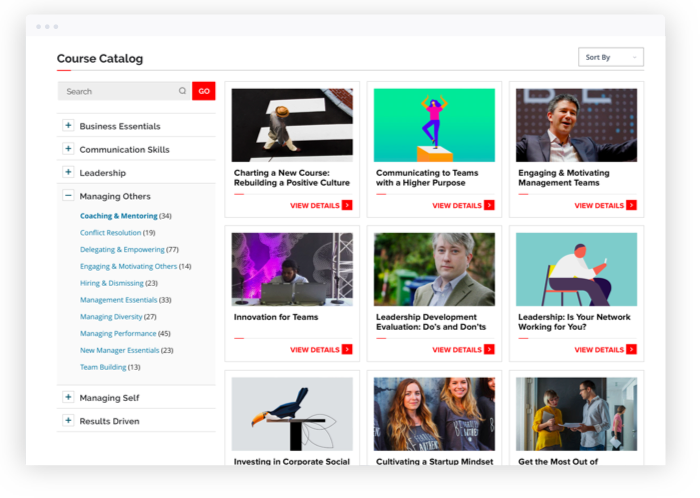Image resolution: width=700 pixels, height=498 pixels.
Task: Expand the Leadership category plus icon
Action: coord(68,172)
